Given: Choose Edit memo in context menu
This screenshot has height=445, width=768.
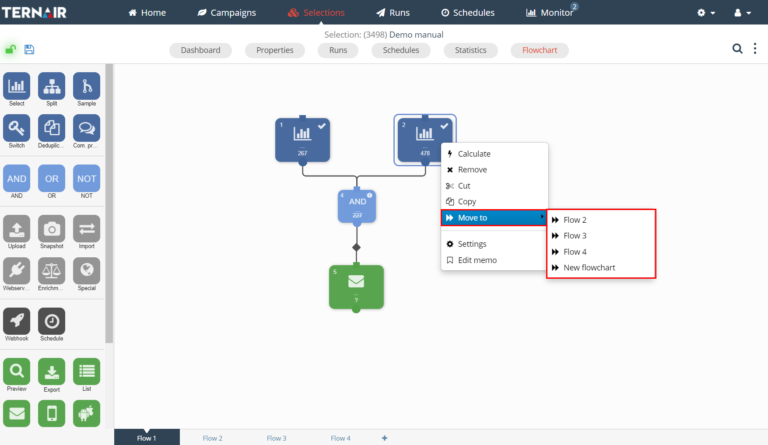Looking at the screenshot, I should [494, 260].
